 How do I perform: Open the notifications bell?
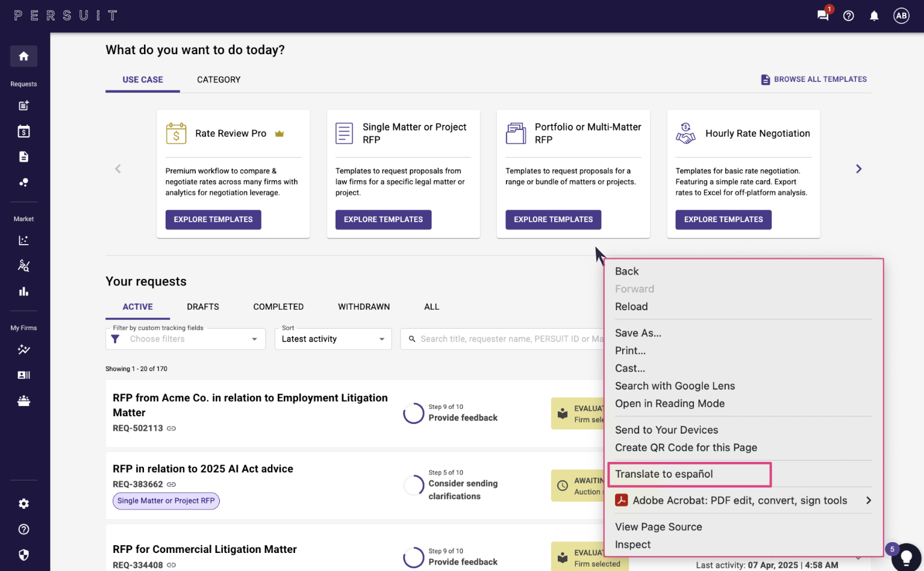pos(874,16)
